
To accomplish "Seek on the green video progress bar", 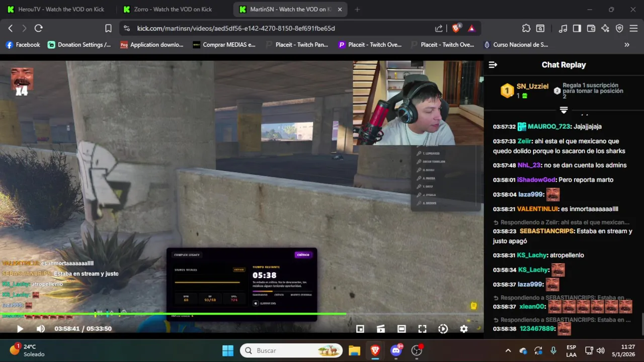I will [x=242, y=314].
